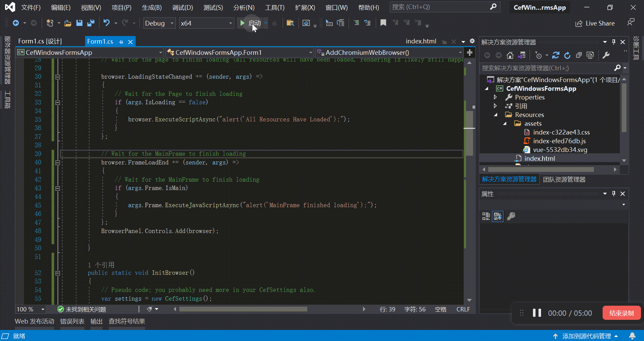644x341 pixels.
Task: Click the Home icon in Solution Explorer toolbar
Action: [x=510, y=55]
